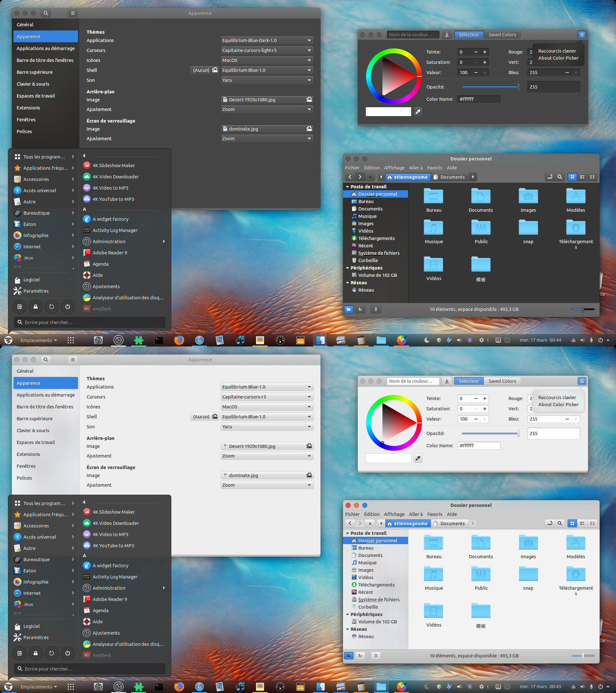Open the Fichier menu in dark file manager

click(352, 168)
